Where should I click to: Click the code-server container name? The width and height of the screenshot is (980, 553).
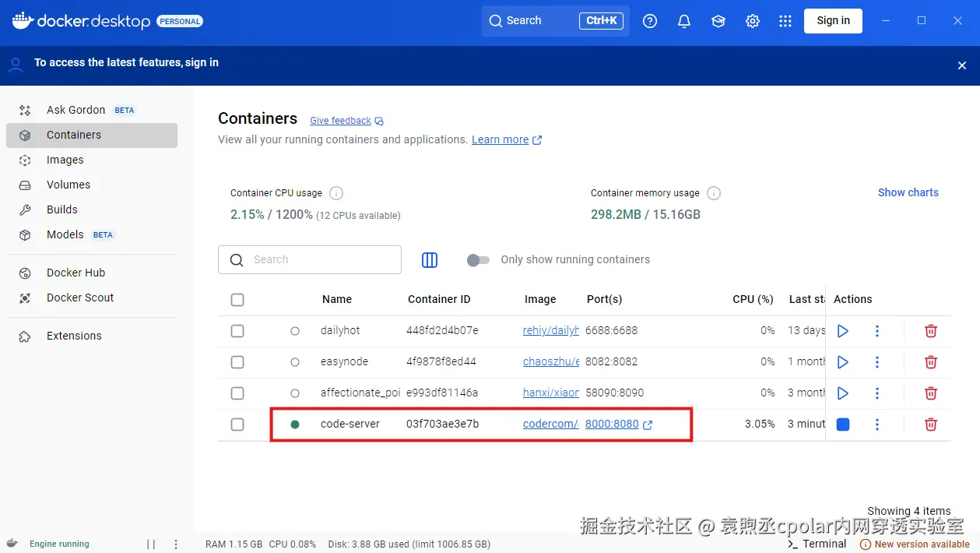350,424
